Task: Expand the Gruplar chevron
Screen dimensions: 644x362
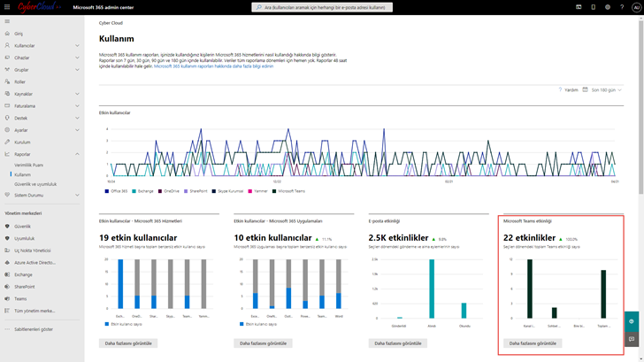Action: click(77, 70)
